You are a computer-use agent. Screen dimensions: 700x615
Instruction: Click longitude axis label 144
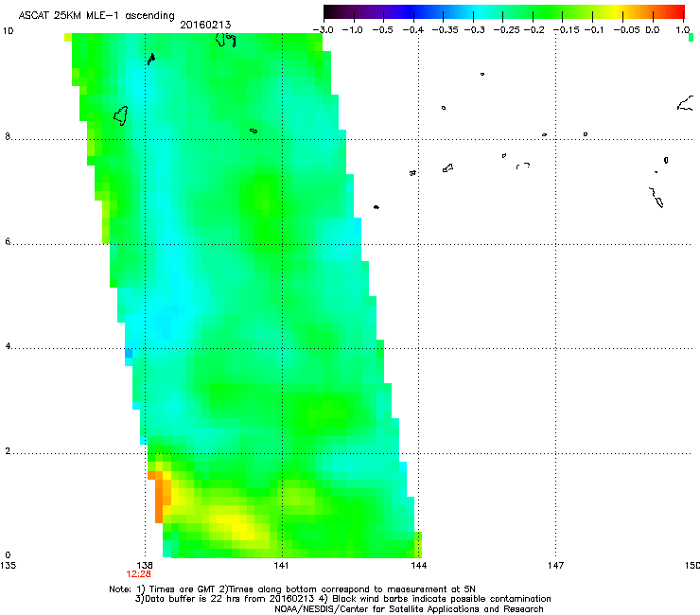(419, 565)
